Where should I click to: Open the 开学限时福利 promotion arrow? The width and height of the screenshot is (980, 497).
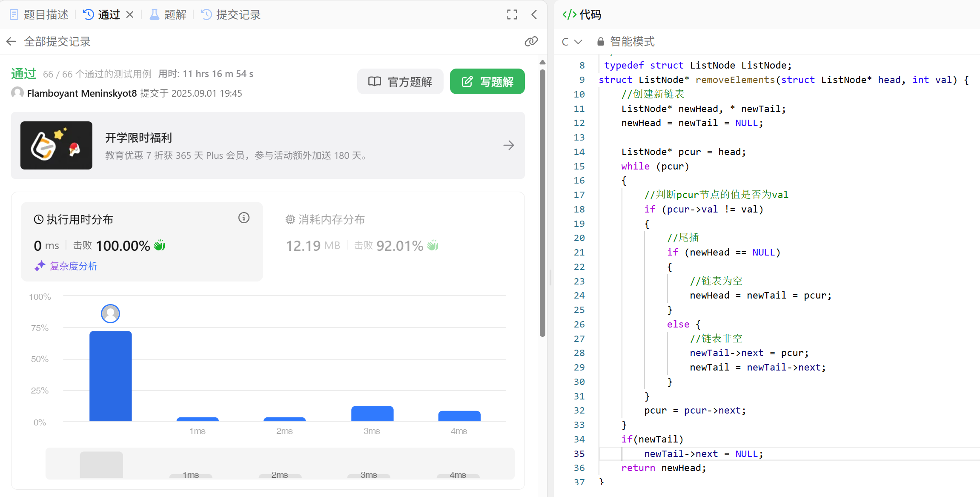[x=508, y=145]
